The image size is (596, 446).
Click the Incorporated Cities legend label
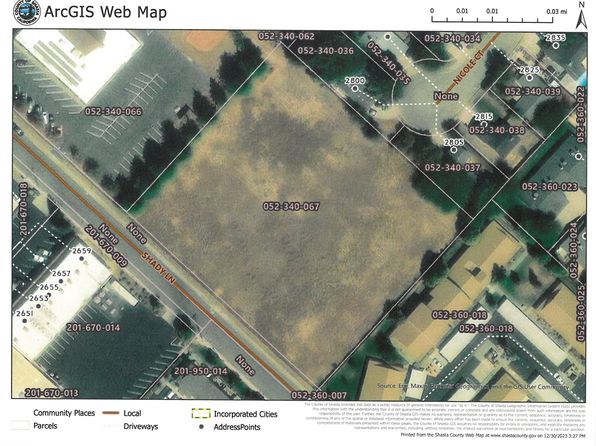click(x=246, y=414)
